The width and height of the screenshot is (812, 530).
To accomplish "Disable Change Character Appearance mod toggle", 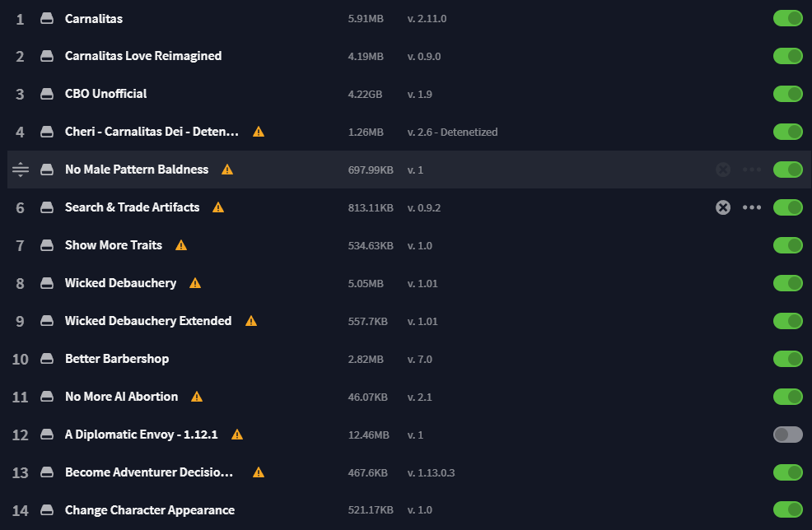I will click(x=787, y=510).
